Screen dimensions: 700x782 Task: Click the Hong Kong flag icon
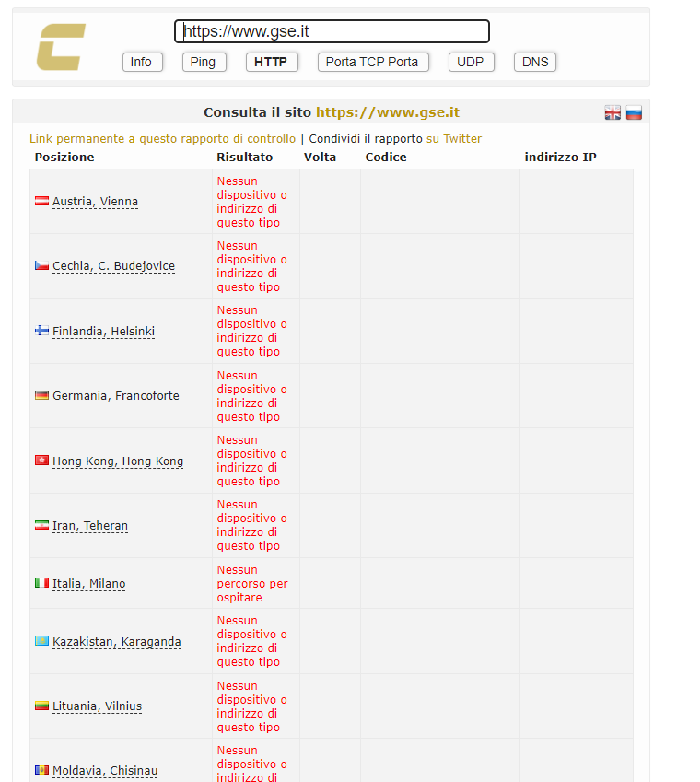click(x=41, y=461)
